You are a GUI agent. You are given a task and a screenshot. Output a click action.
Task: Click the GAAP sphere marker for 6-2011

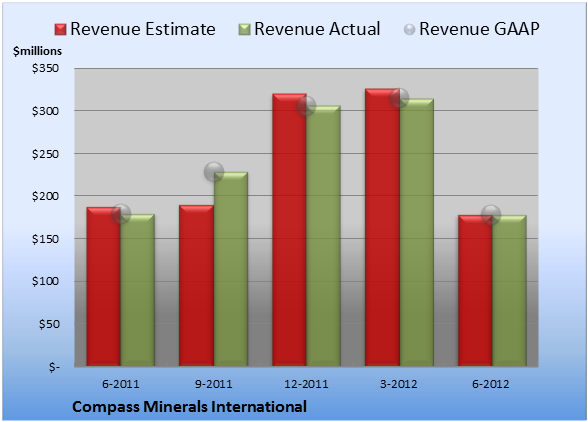tap(121, 214)
